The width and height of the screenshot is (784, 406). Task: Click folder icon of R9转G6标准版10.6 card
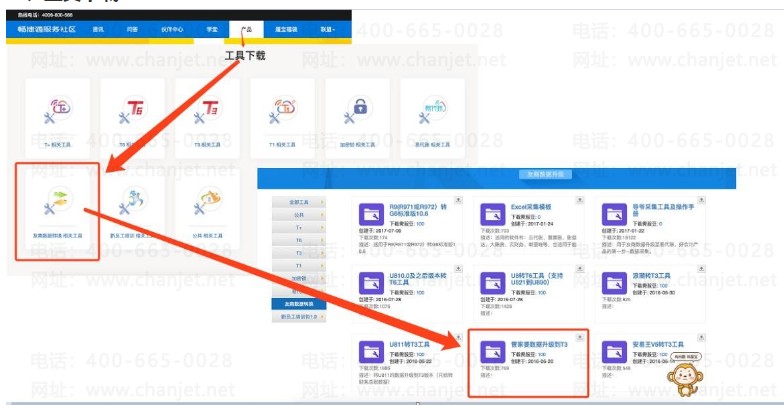[372, 215]
